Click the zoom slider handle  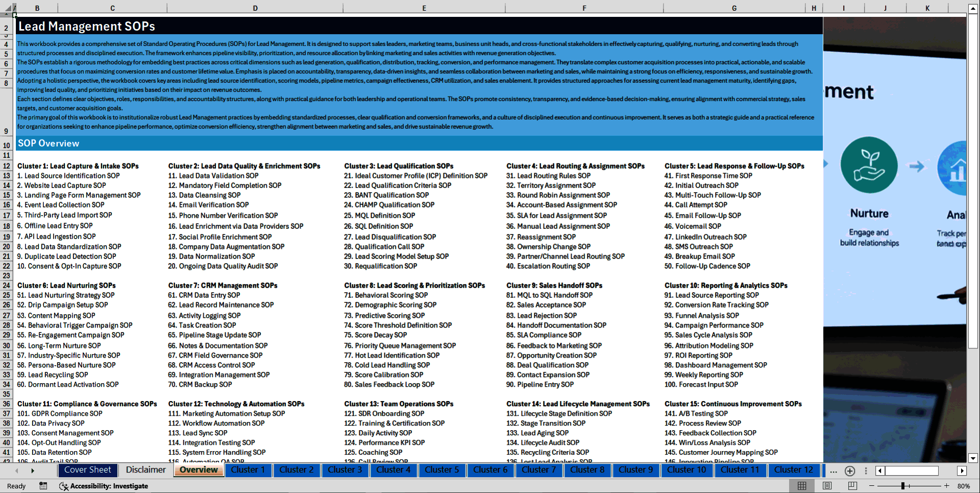click(x=903, y=486)
